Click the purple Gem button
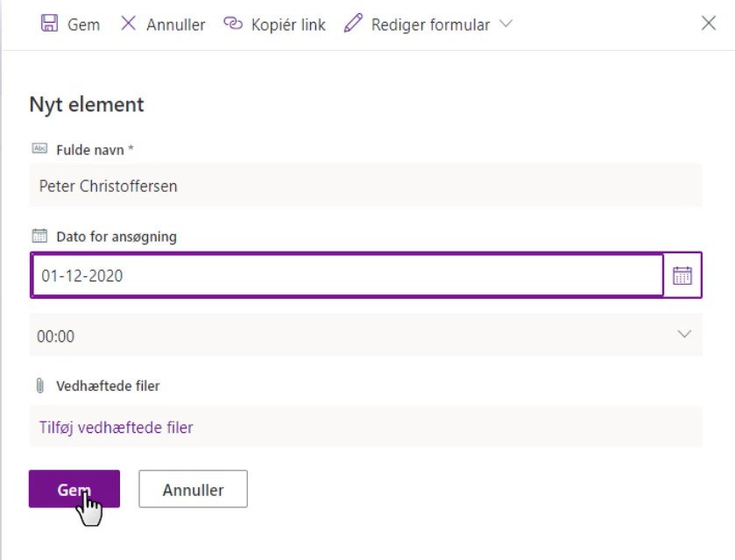The width and height of the screenshot is (735, 560). [74, 489]
